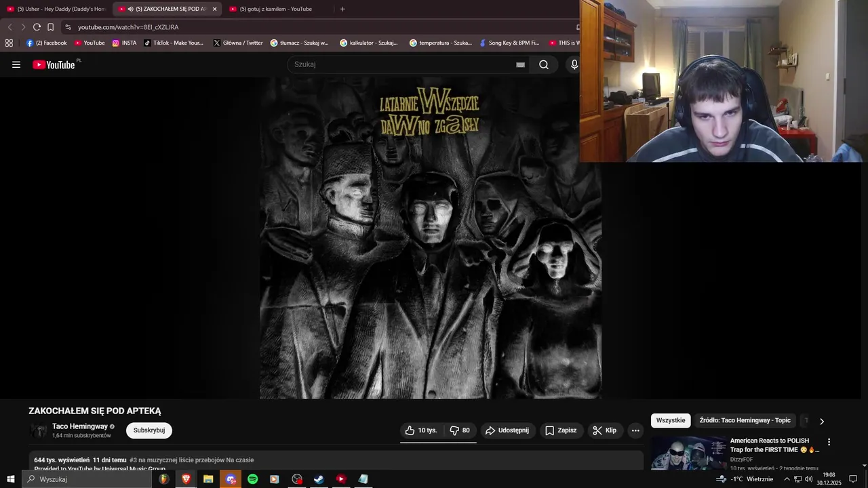868x488 pixels.
Task: Open the TikTok - Make Your... bookmark
Action: point(174,43)
